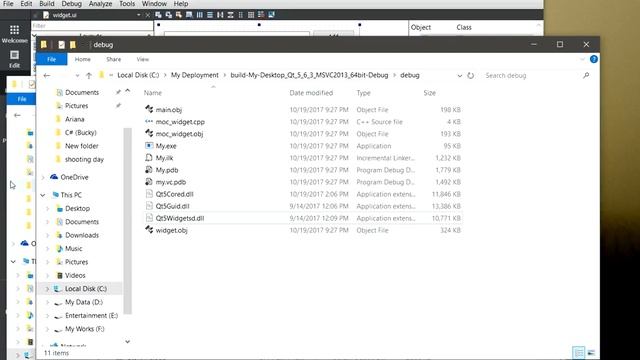Open the recent locations dropdown
This screenshot has width=640, height=360.
click(77, 76)
